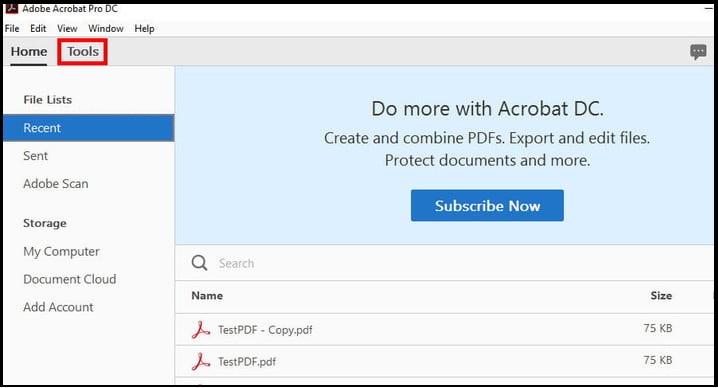Image resolution: width=718 pixels, height=388 pixels.
Task: Select the TestPDF.pdf file name
Action: pyautogui.click(x=247, y=362)
